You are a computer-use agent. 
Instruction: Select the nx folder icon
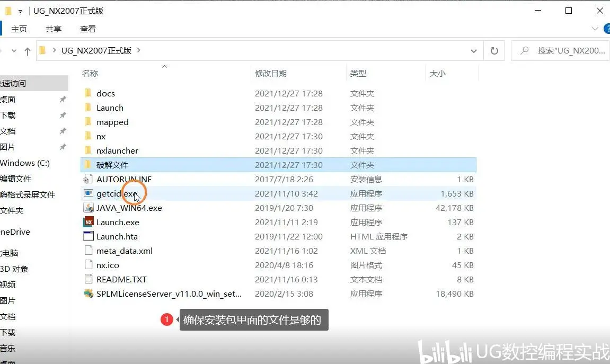[x=89, y=136]
